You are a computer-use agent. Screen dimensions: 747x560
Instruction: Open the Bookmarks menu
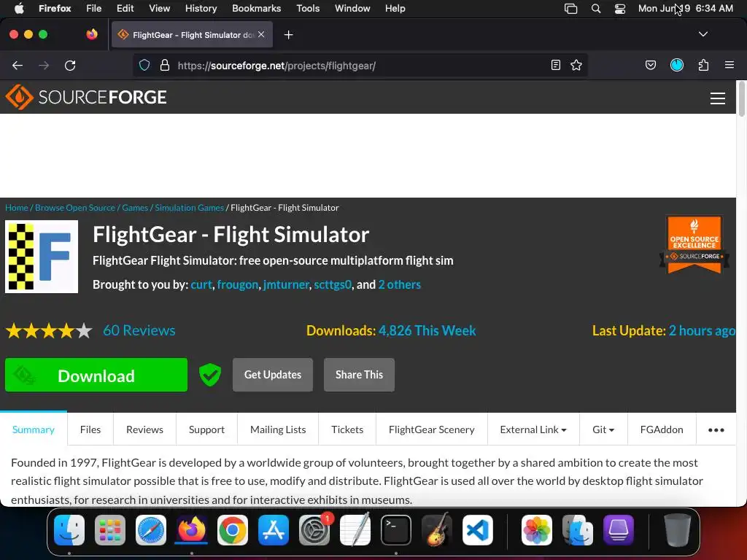coord(256,8)
